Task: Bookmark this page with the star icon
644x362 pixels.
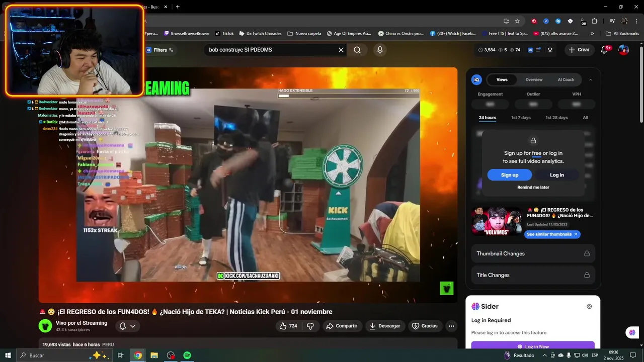Action: tap(517, 21)
